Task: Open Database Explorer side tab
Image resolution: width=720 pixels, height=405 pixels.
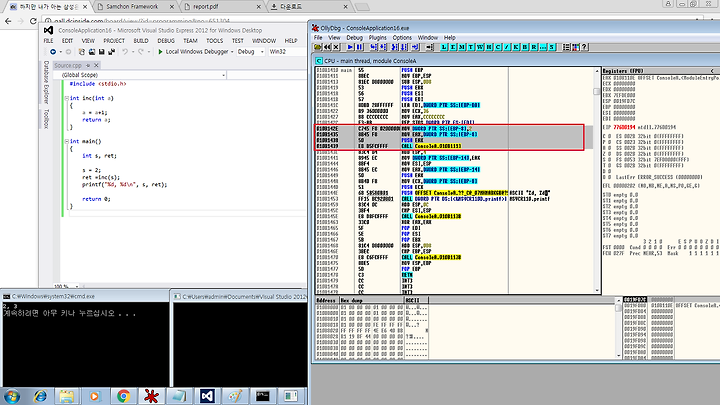Action: tap(46, 82)
